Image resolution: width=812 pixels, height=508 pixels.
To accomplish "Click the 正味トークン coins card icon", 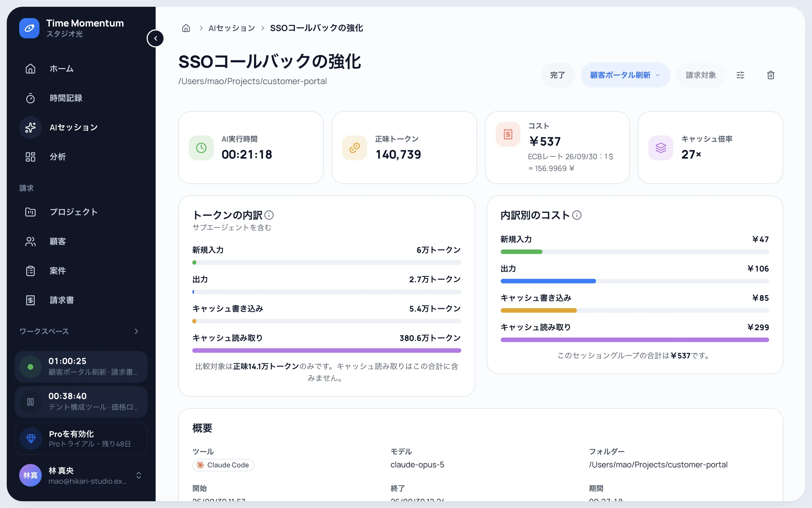I will pyautogui.click(x=355, y=148).
